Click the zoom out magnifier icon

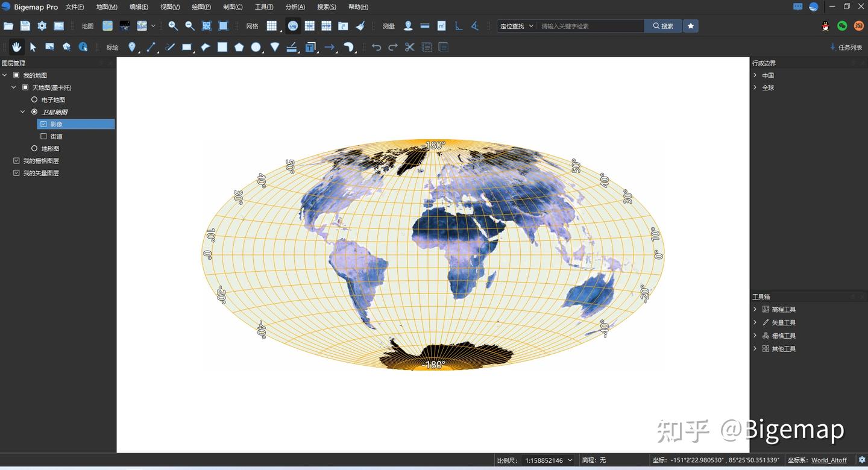[x=190, y=26]
